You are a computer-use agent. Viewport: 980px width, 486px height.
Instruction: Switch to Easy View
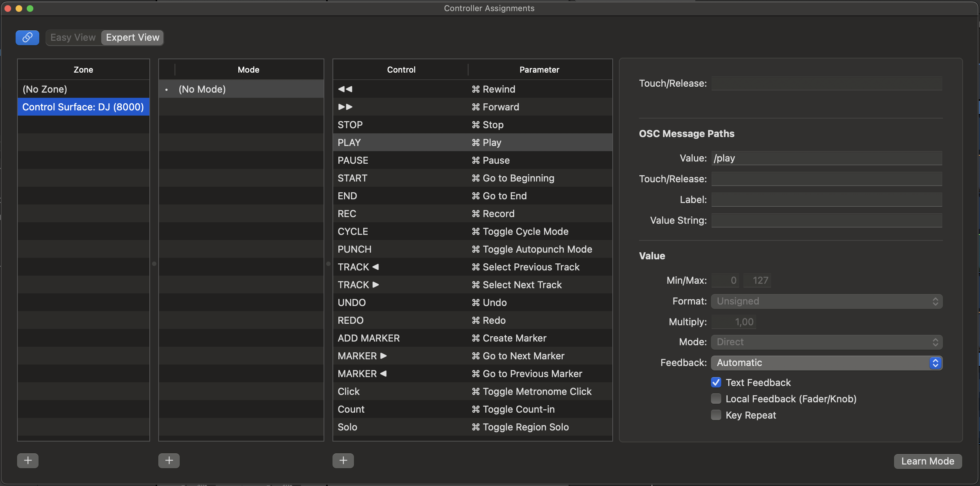[x=73, y=37]
